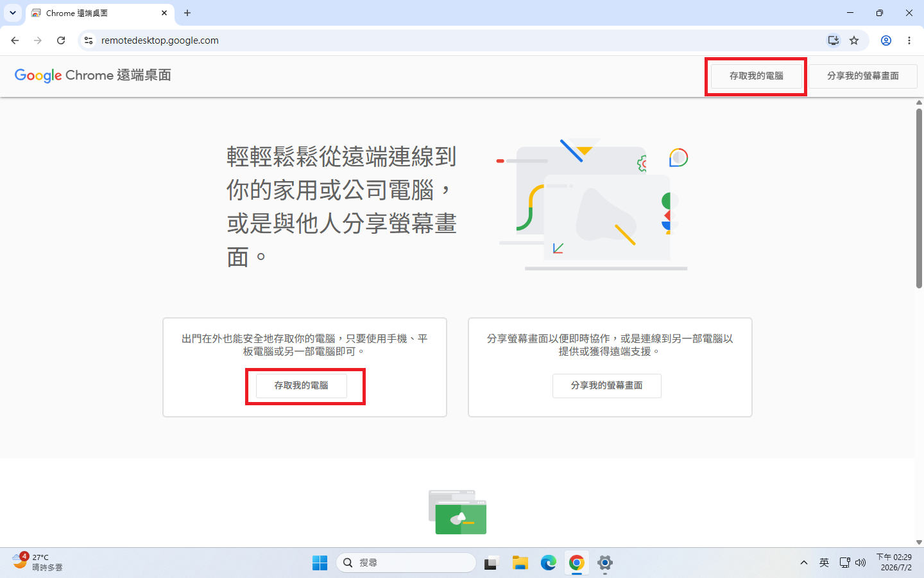
Task: Click the 分享螢幕畫面以便即時協作 description text
Action: click(x=610, y=345)
